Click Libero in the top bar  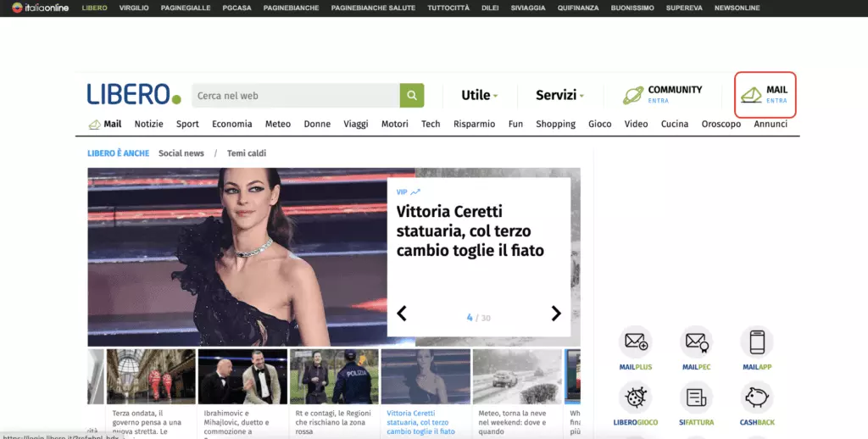pyautogui.click(x=95, y=8)
